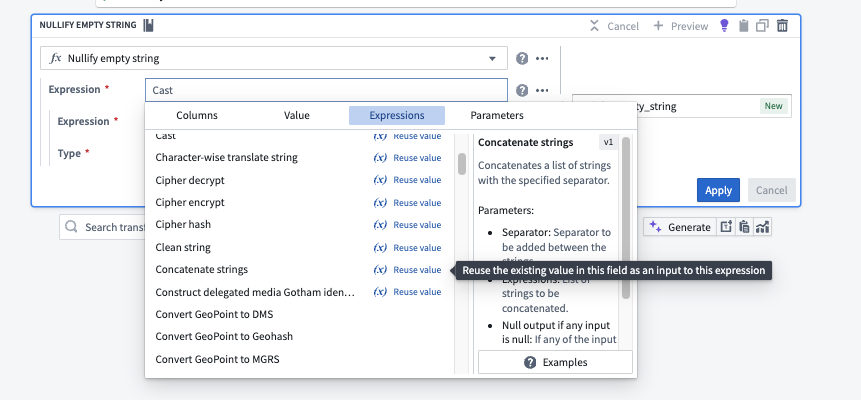Click the grey Cancel button beside Apply
861x400 pixels.
[771, 190]
